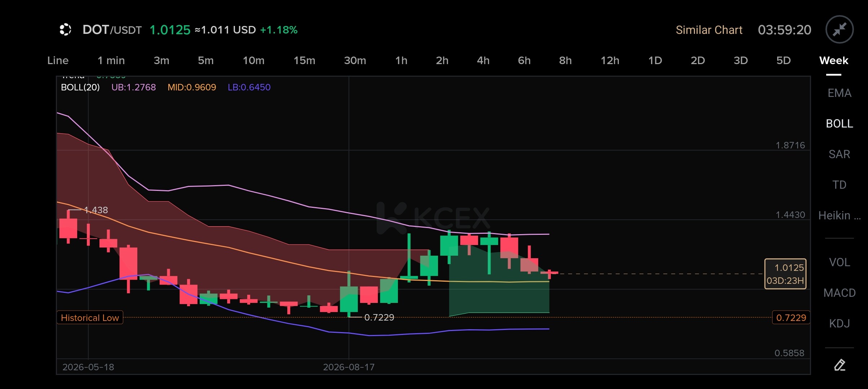
Task: Select the 2h timeframe
Action: pyautogui.click(x=442, y=60)
